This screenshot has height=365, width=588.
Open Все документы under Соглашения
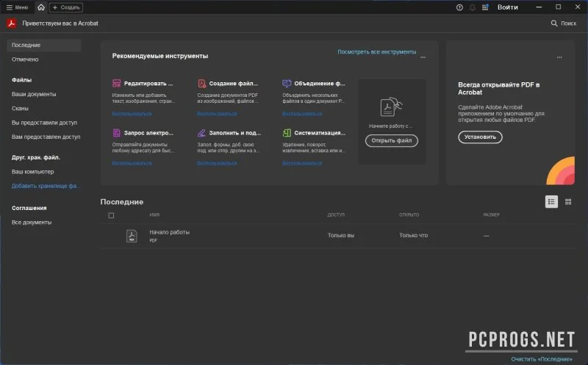[x=32, y=223]
